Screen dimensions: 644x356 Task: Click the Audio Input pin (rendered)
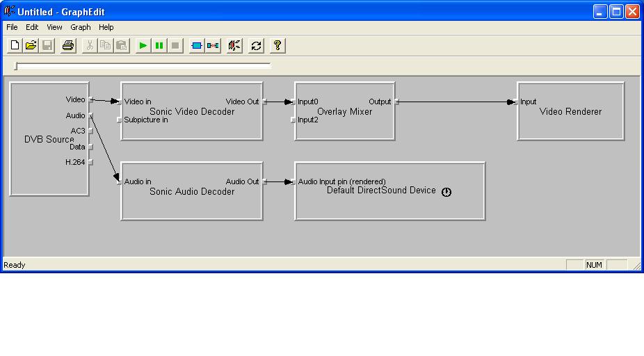(293, 181)
